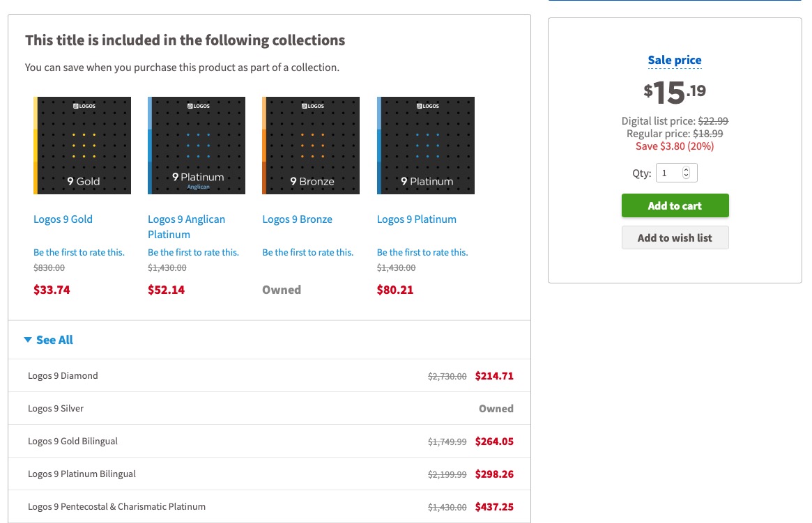This screenshot has width=812, height=523.
Task: Click 'Be the first to rate this' under Logos 9 Platinum
Action: pyautogui.click(x=422, y=253)
